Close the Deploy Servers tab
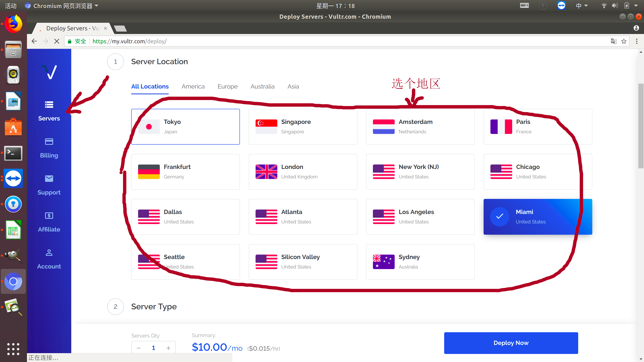 click(x=105, y=28)
